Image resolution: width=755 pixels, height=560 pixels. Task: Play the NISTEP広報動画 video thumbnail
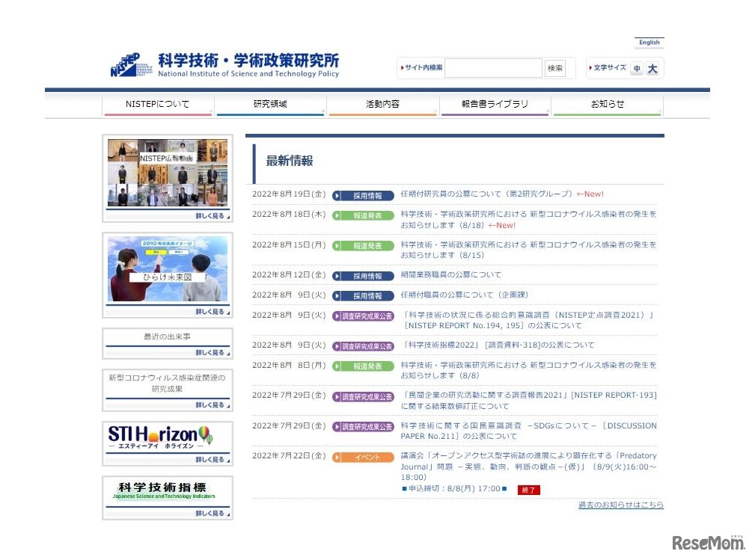pyautogui.click(x=166, y=173)
